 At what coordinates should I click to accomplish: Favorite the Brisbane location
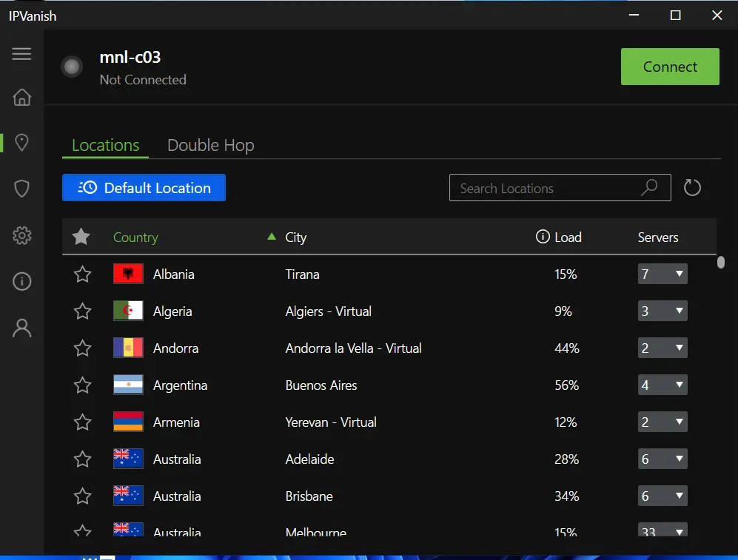82,496
